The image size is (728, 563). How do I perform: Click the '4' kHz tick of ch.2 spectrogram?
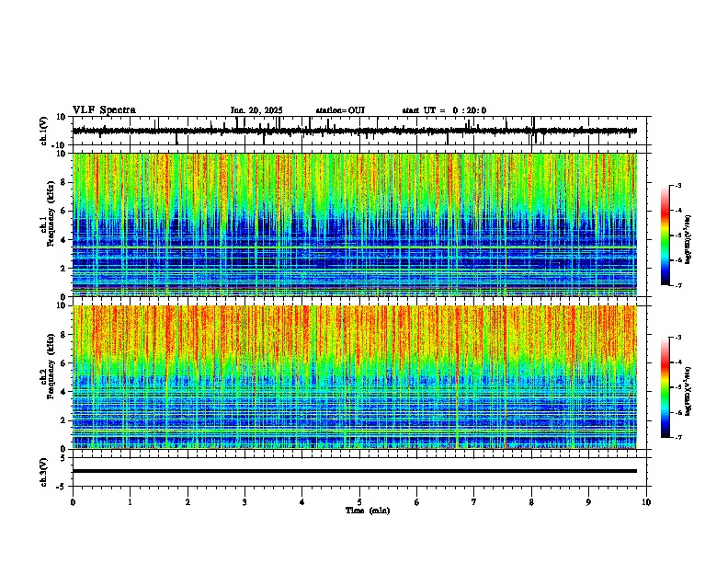click(x=63, y=392)
